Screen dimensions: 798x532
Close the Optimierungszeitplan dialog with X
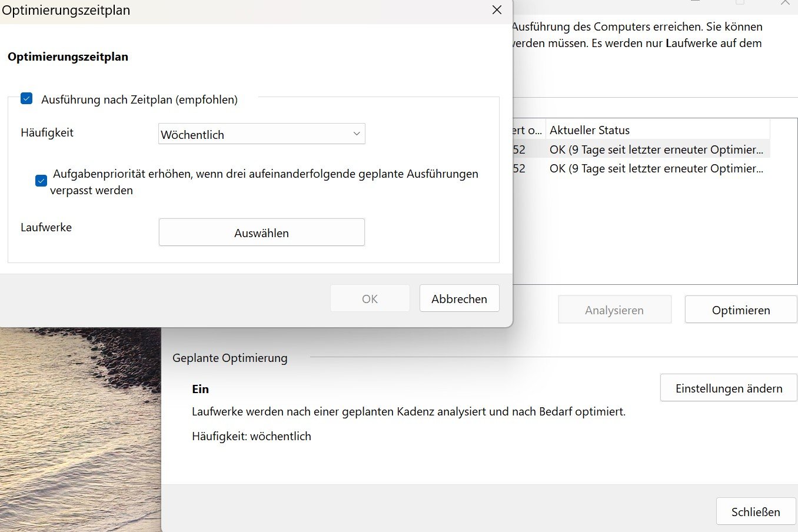pyautogui.click(x=497, y=10)
